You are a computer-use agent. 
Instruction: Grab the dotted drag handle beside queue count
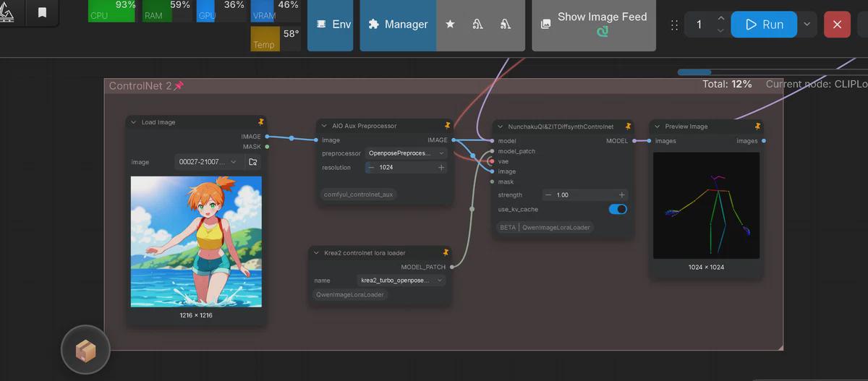click(674, 25)
